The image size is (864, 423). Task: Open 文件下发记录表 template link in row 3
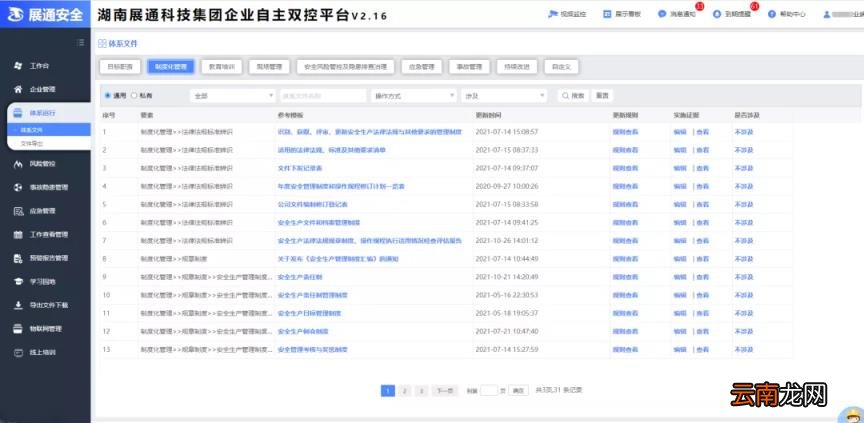coord(300,168)
